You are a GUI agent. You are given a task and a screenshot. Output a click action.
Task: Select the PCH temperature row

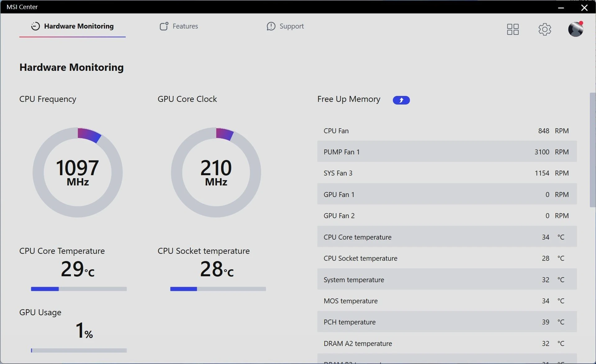pos(447,322)
